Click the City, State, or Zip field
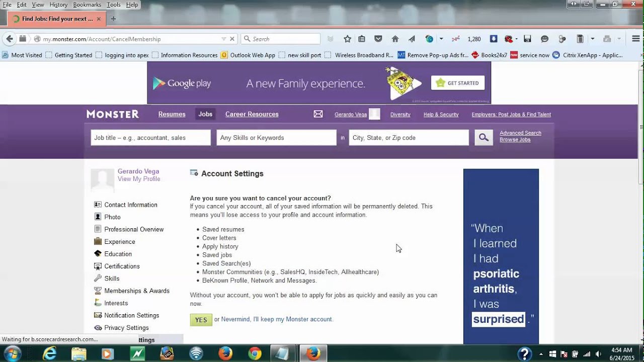644x362 pixels. pyautogui.click(x=409, y=138)
